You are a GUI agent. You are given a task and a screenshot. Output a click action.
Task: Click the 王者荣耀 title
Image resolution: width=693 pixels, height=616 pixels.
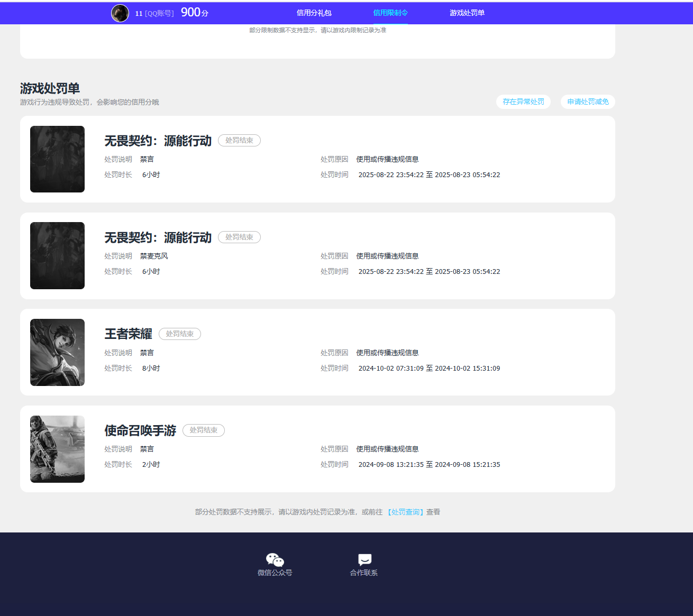click(x=128, y=334)
